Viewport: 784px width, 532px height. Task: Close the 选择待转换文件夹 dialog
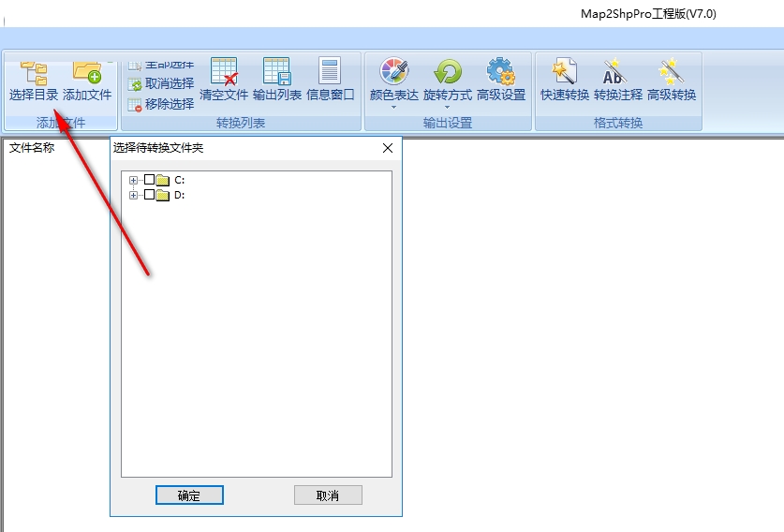coord(388,148)
